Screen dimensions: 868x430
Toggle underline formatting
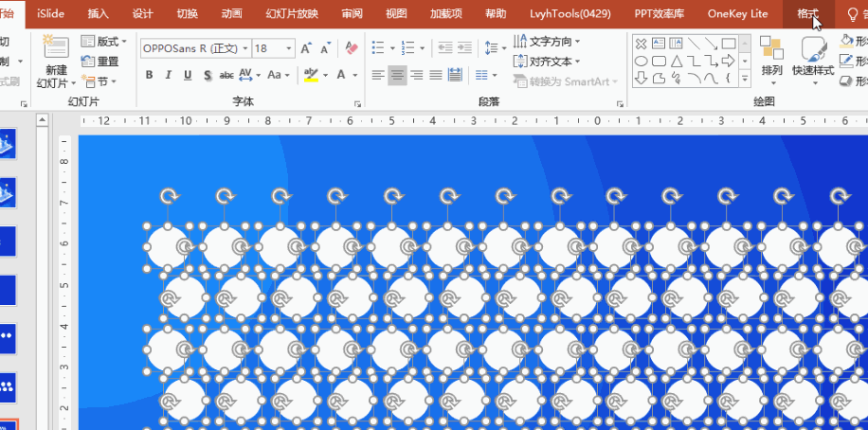point(187,75)
